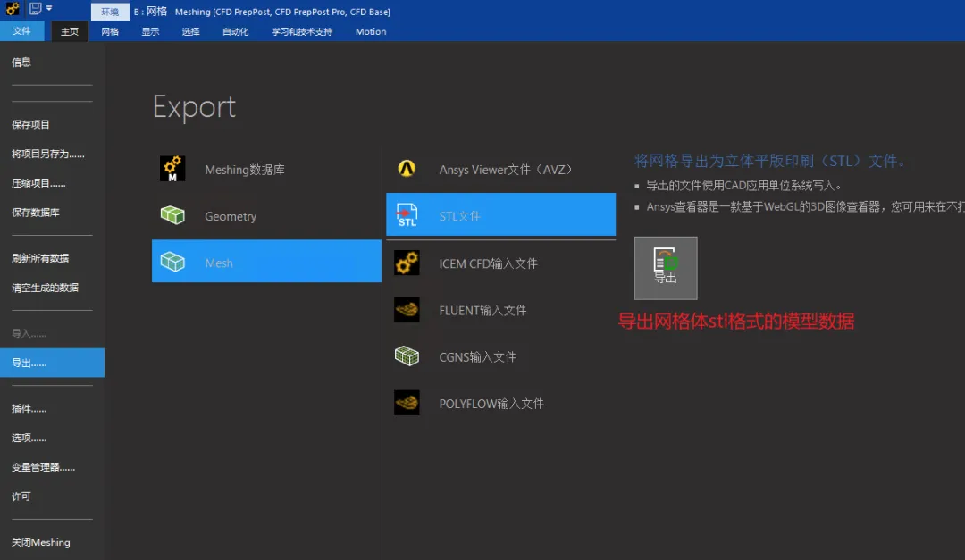Select 信息 in the file sidebar

(x=21, y=63)
